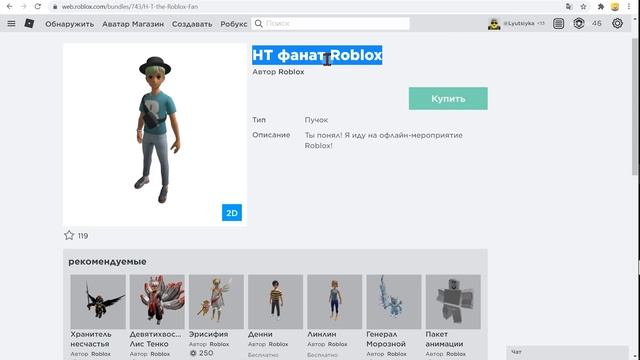
Task: Open the Чат chat panel
Action: (567, 352)
